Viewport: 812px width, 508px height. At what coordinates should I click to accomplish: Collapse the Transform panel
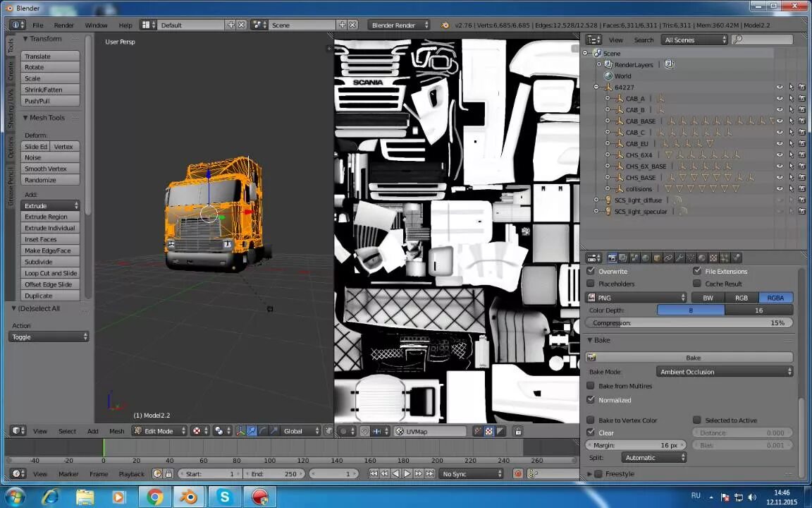pos(25,39)
